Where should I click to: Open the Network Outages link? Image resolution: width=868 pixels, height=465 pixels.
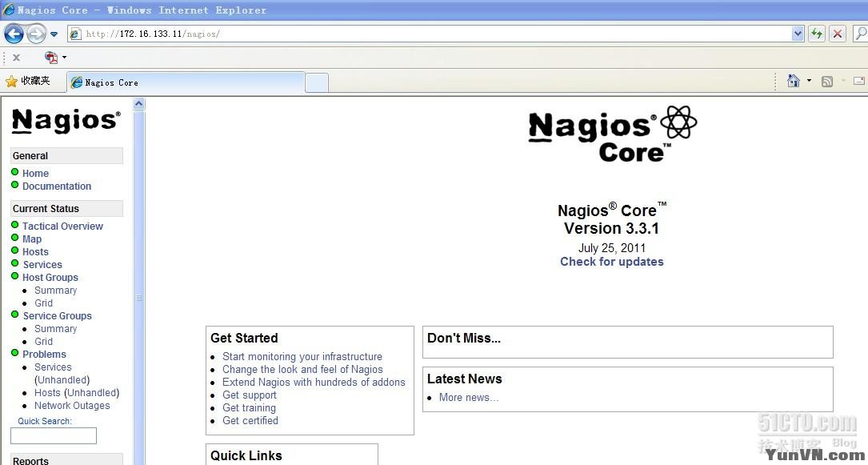click(72, 405)
